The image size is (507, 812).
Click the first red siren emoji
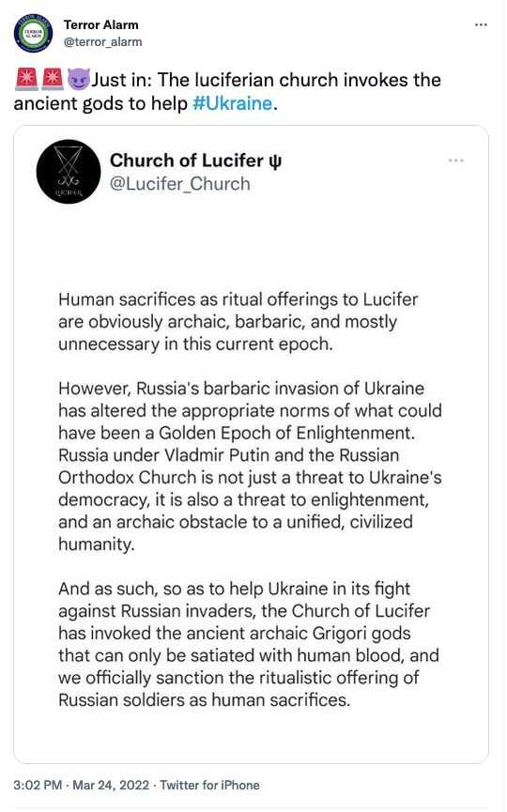click(26, 79)
